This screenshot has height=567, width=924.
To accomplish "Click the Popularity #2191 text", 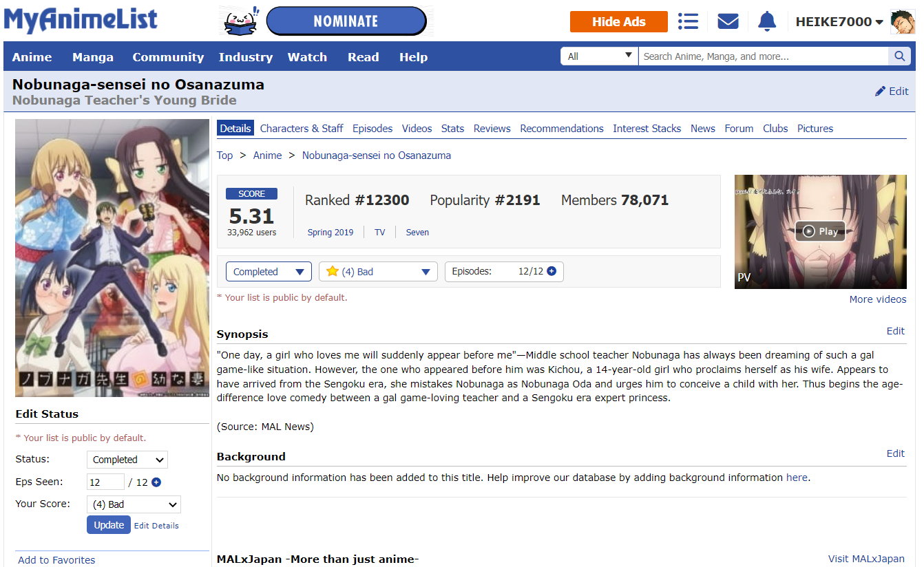I will 485,200.
